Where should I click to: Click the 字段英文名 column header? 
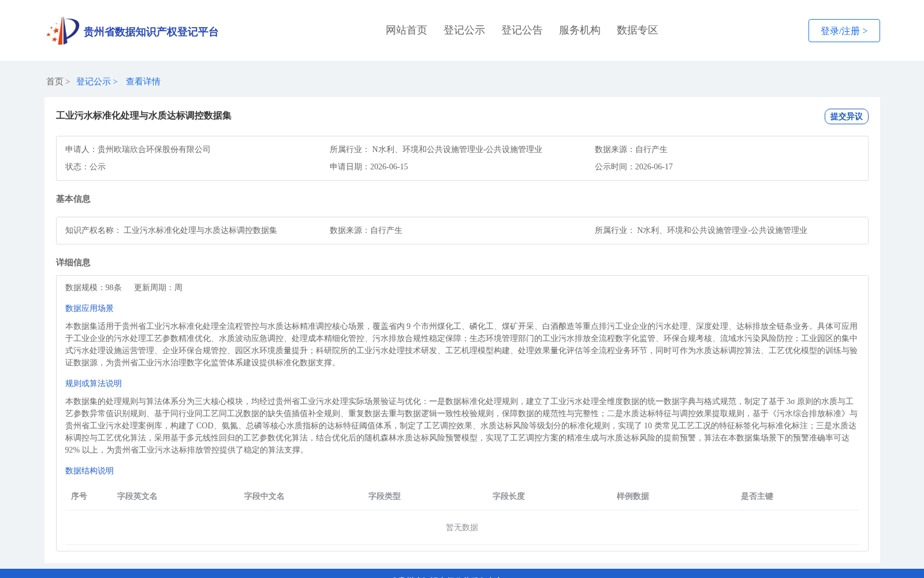(137, 496)
